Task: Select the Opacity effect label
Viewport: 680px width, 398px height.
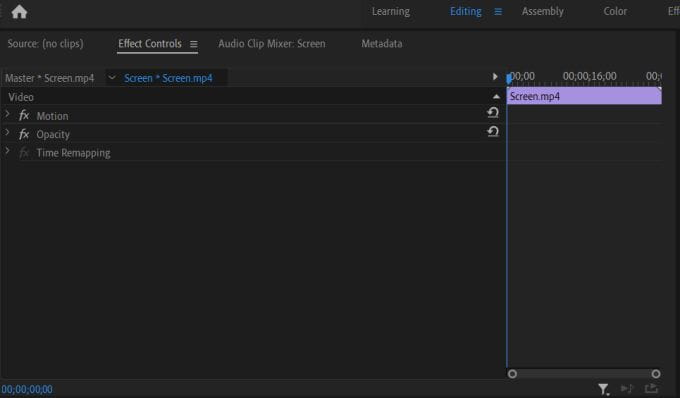Action: (x=53, y=134)
